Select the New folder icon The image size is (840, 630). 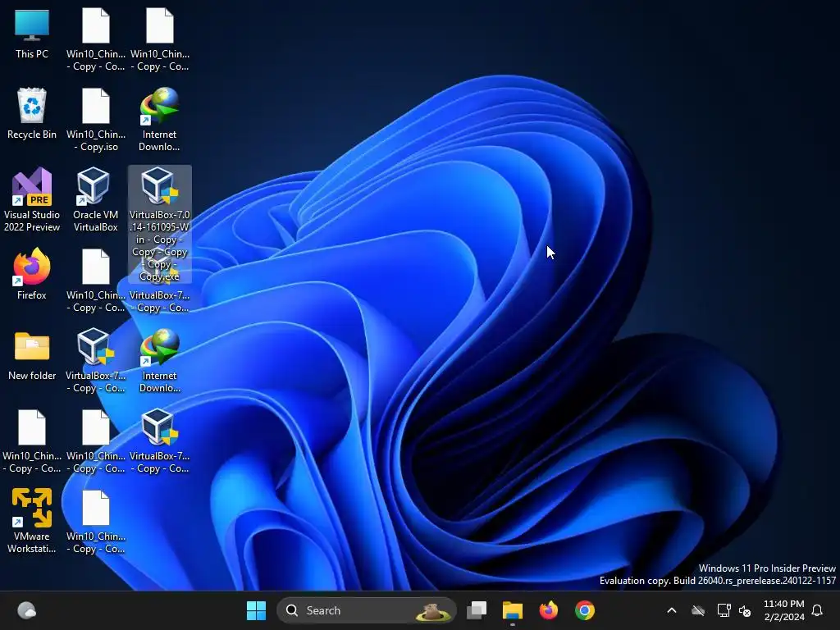[x=32, y=356]
